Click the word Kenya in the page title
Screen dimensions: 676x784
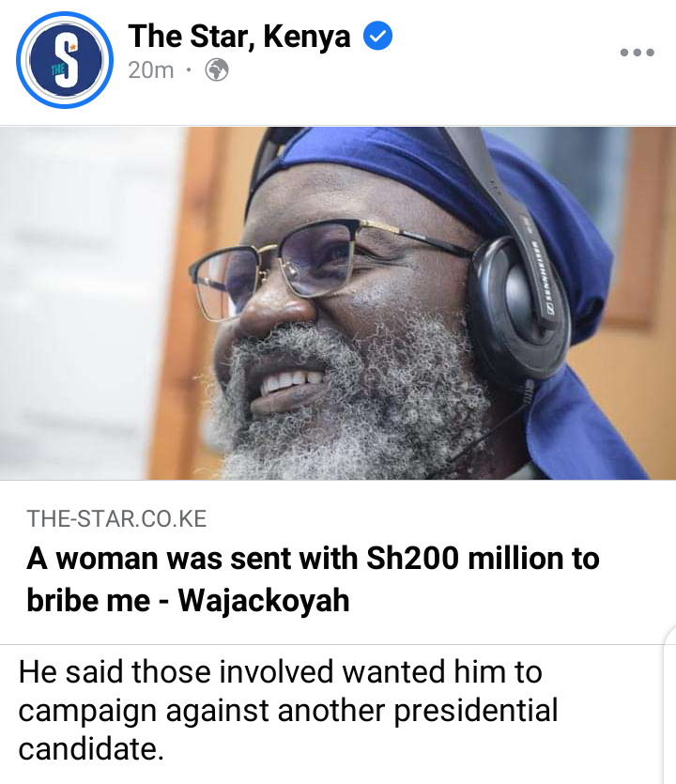pyautogui.click(x=306, y=37)
